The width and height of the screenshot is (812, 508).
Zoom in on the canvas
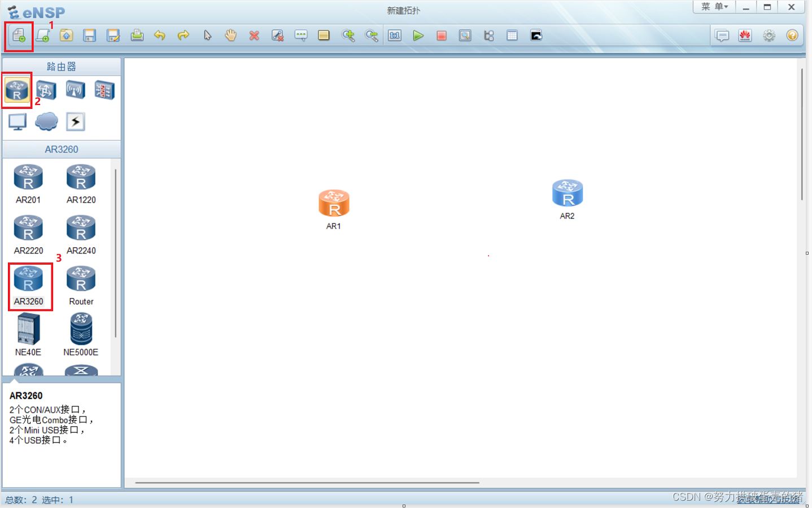348,36
